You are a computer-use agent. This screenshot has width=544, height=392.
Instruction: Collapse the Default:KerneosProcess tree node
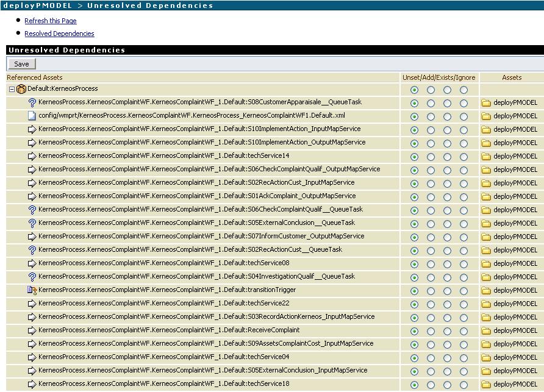[12, 89]
